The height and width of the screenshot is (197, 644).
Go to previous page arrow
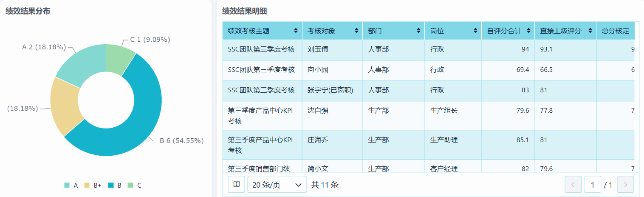pyautogui.click(x=573, y=185)
